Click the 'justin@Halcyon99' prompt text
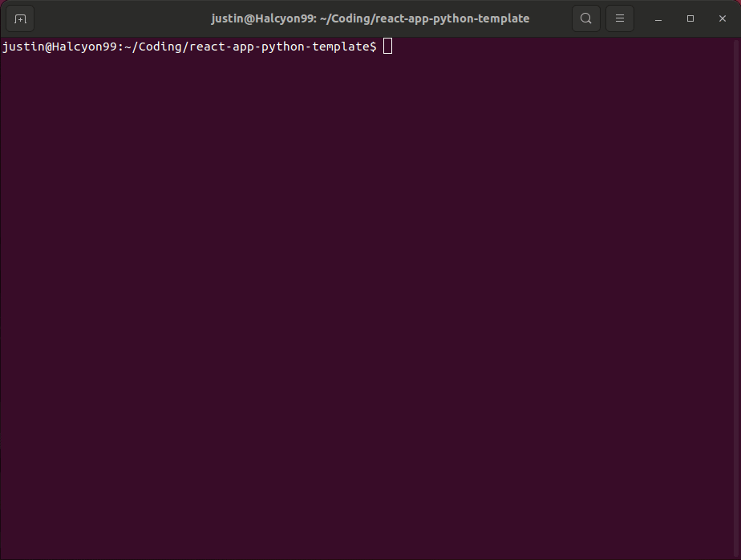This screenshot has width=741, height=560. [59, 47]
